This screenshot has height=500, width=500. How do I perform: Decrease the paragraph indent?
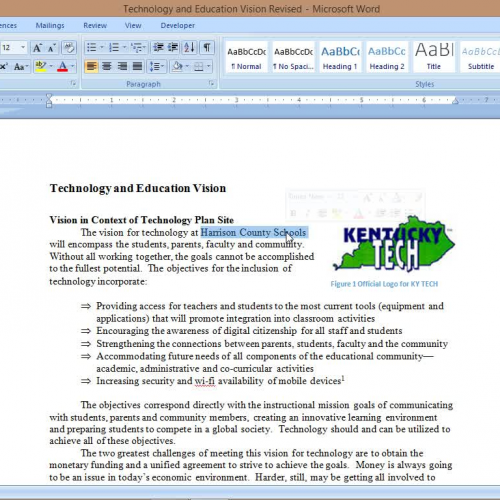[x=158, y=48]
